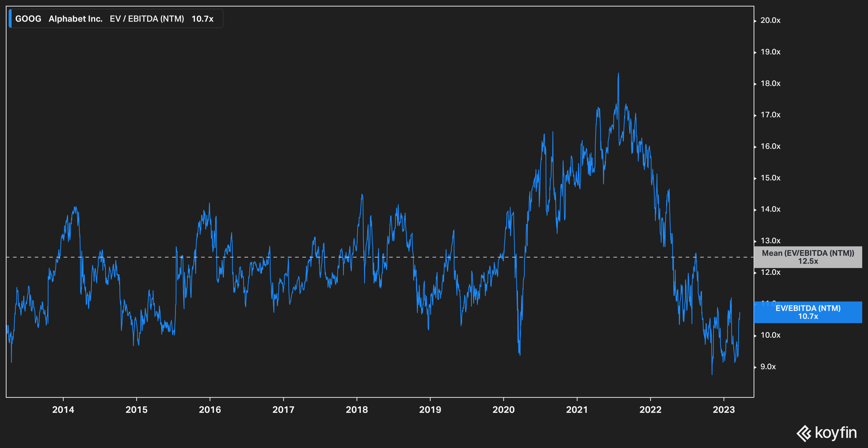868x448 pixels.
Task: Click the 2023 x-axis label
Action: tap(723, 410)
